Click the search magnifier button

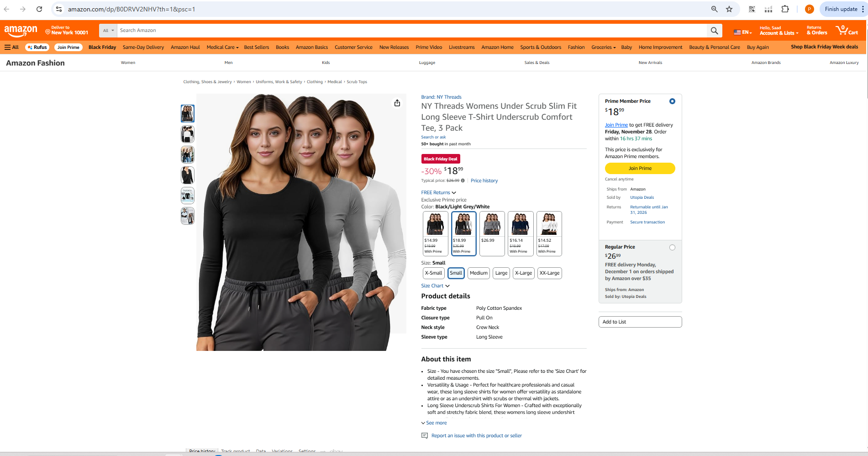pos(715,31)
